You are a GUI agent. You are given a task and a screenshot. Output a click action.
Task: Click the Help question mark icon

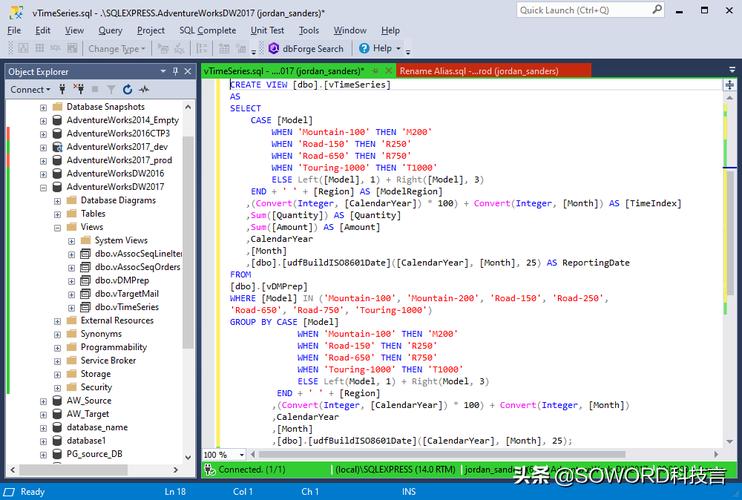[x=364, y=48]
